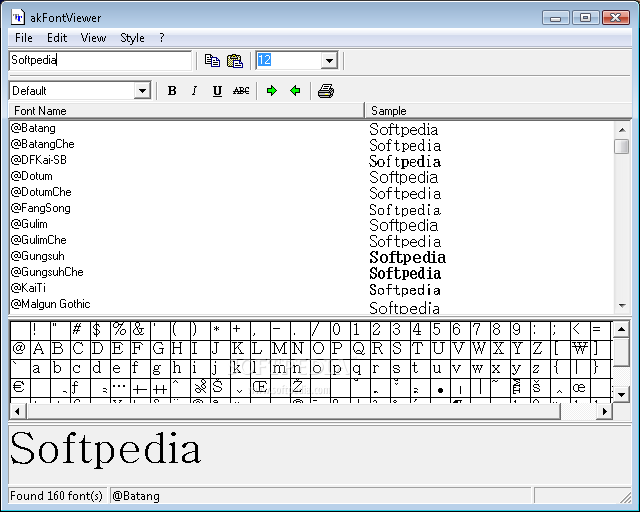Click Softpedia sample in @Gungsuh row

click(407, 258)
